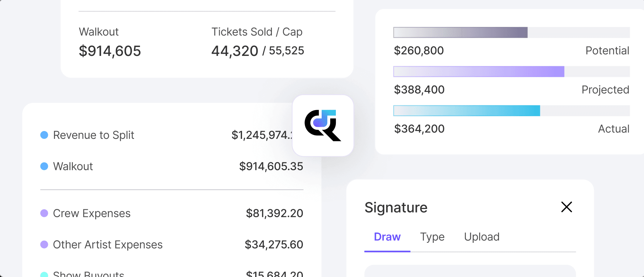Click blue dot next to Walkout row
The width and height of the screenshot is (644, 277).
point(44,166)
